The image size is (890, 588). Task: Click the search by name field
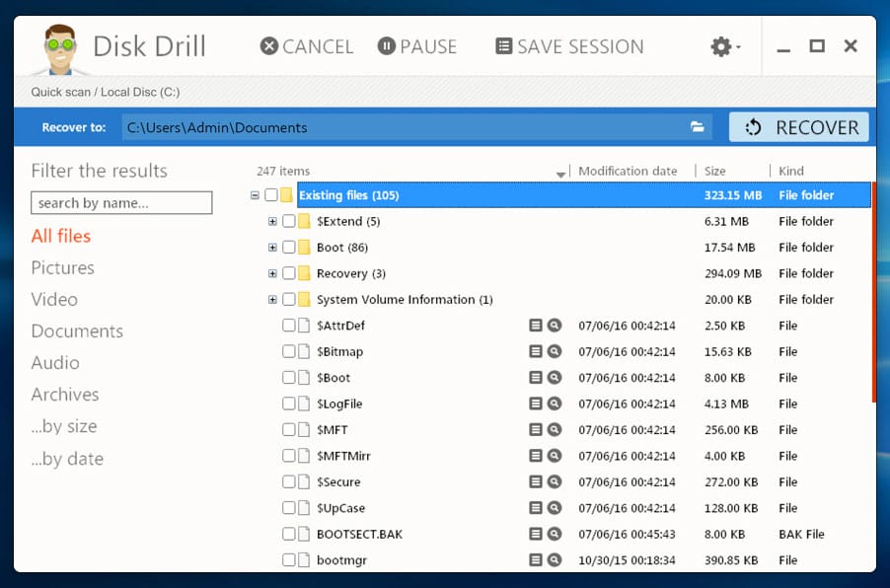(121, 203)
